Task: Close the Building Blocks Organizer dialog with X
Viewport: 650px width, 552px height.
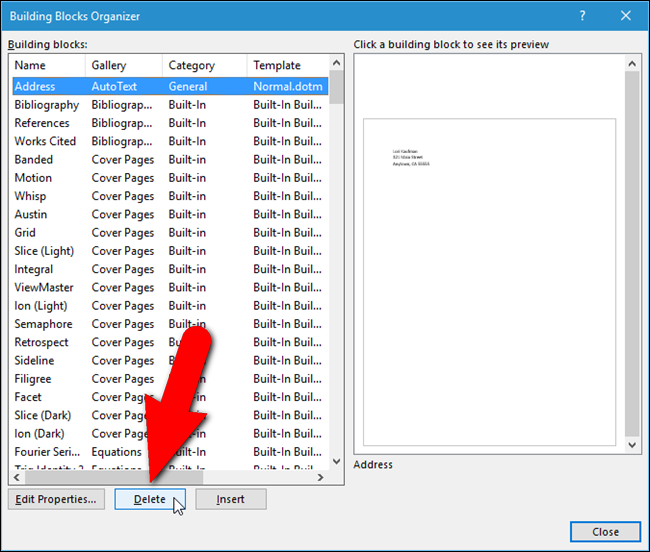Action: 626,16
